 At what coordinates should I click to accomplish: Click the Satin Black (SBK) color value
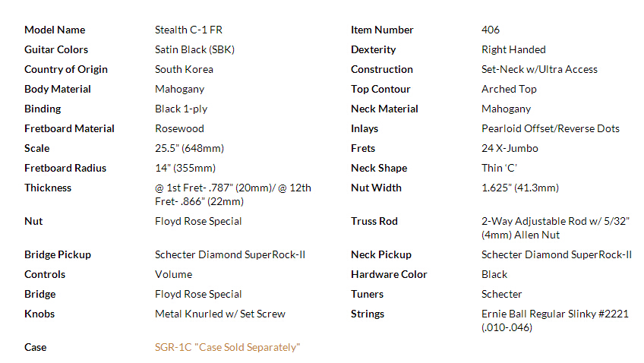coord(194,49)
